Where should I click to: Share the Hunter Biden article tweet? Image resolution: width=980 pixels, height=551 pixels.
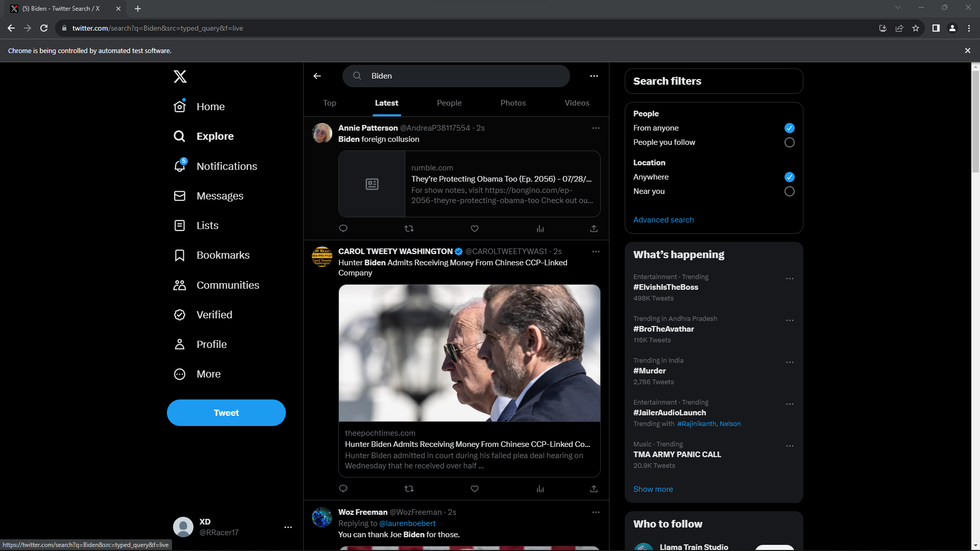594,489
